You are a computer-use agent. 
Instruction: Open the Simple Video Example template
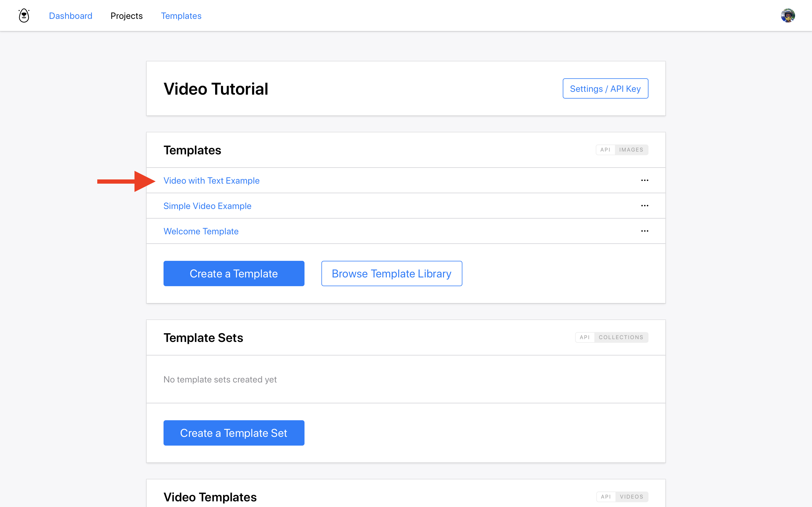pyautogui.click(x=207, y=206)
